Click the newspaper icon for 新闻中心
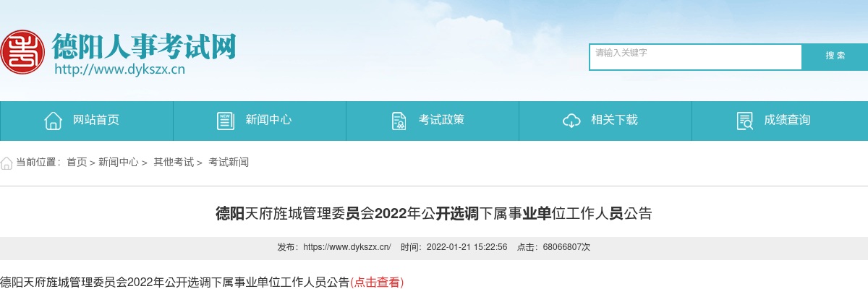This screenshot has height=289, width=868. tap(226, 121)
